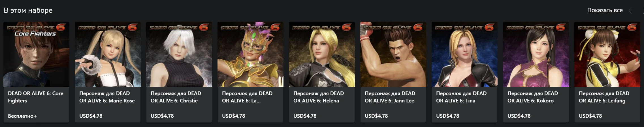The width and height of the screenshot is (644, 127).
Task: Click the previous arrow chevron
Action: pyautogui.click(x=630, y=11)
